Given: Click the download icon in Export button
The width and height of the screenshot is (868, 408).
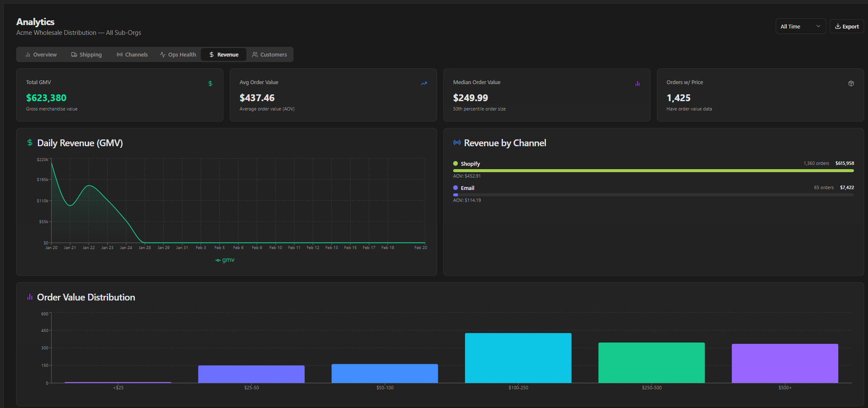Looking at the screenshot, I should [x=838, y=26].
